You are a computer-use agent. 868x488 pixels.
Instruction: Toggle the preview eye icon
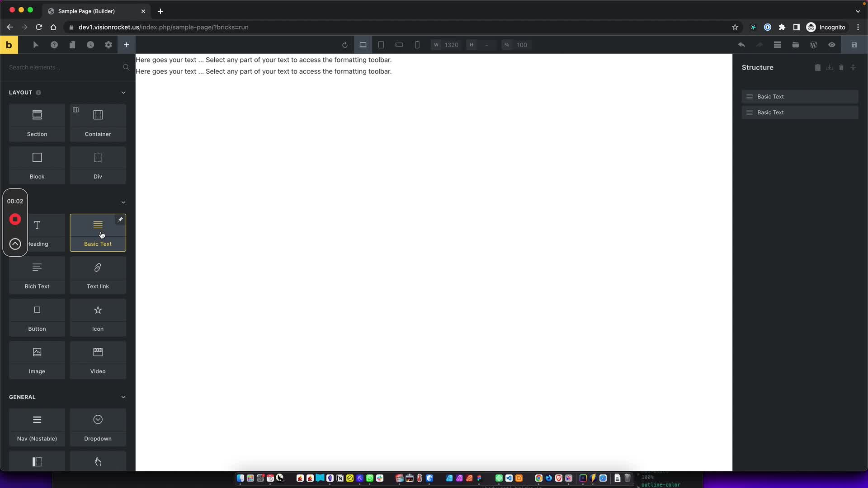pos(832,45)
